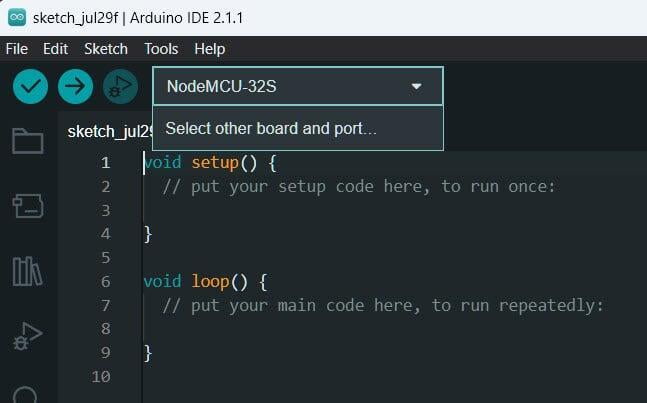Click the 'put your main code here' comment

[x=383, y=306]
